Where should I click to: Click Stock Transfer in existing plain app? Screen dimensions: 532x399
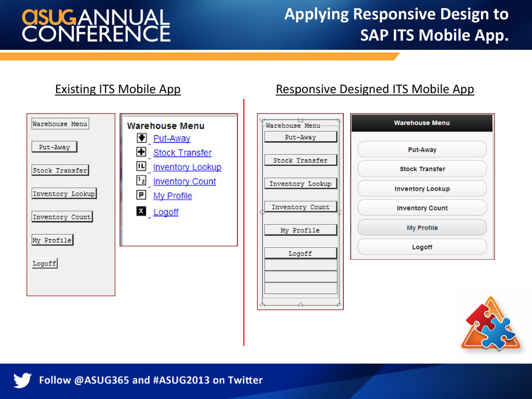(x=60, y=170)
